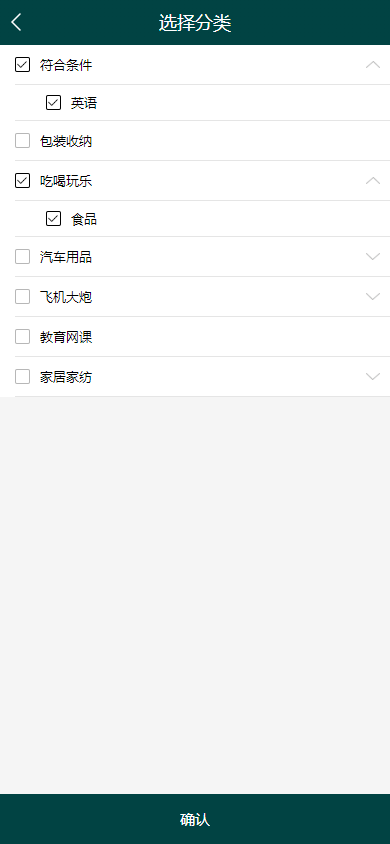Uncheck the 英语 subcategory checkbox
Viewport: 390px width, 844px height.
[x=53, y=102]
